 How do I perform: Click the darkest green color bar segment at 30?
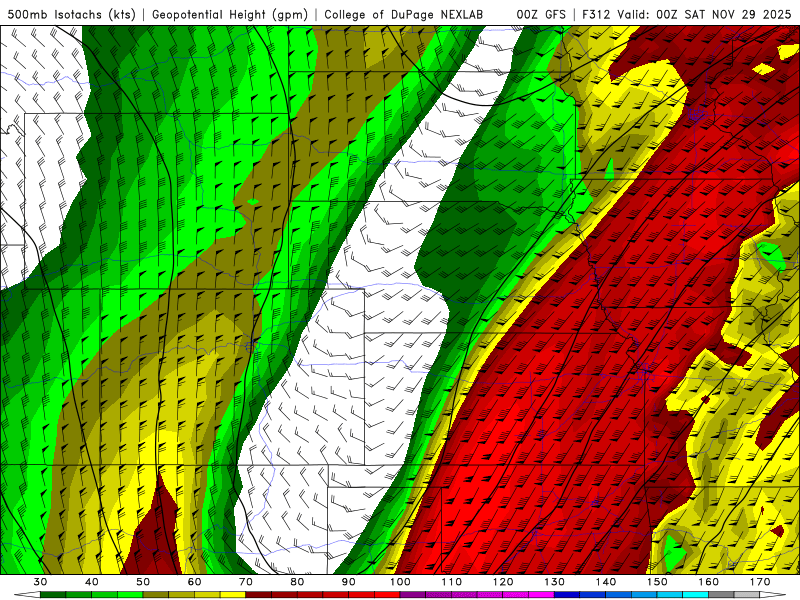coord(53,595)
